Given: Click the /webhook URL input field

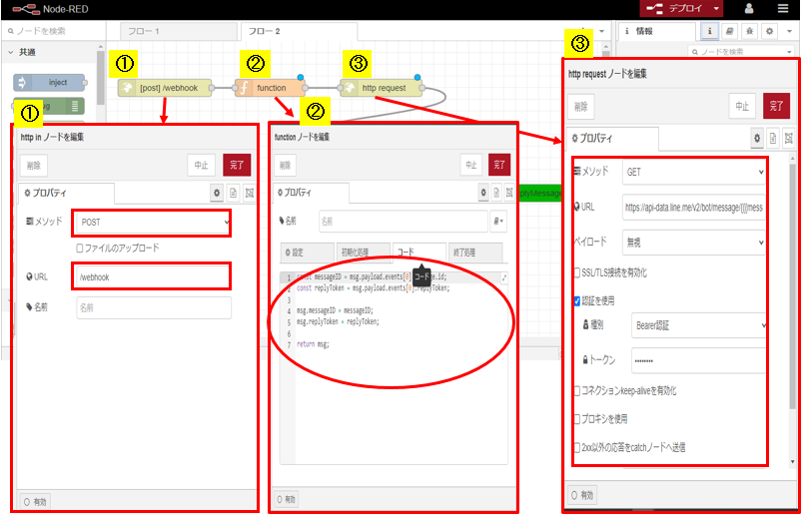Looking at the screenshot, I should pos(151,276).
